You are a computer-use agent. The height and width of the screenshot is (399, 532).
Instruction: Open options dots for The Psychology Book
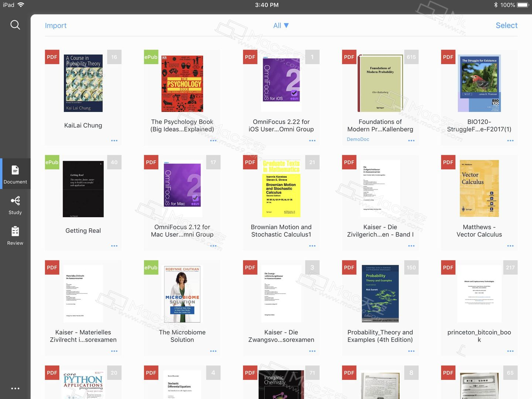pos(213,140)
